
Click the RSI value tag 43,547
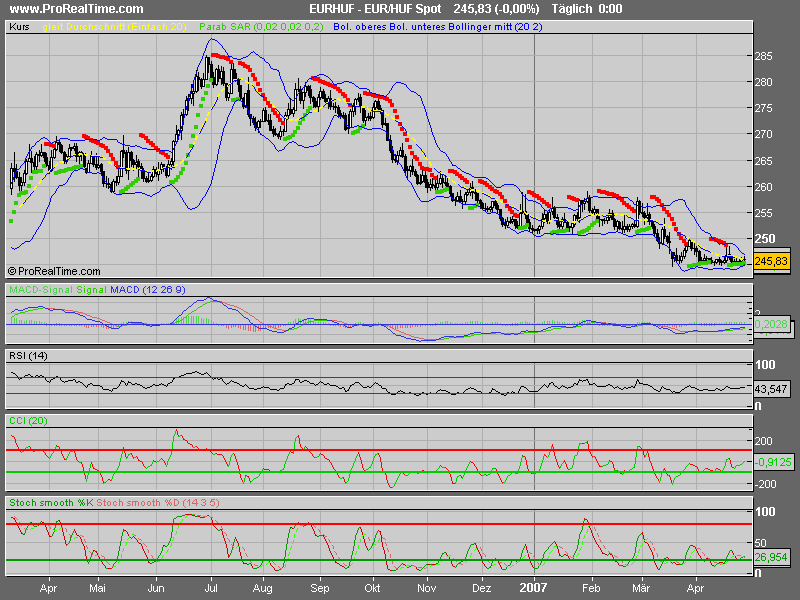point(772,388)
